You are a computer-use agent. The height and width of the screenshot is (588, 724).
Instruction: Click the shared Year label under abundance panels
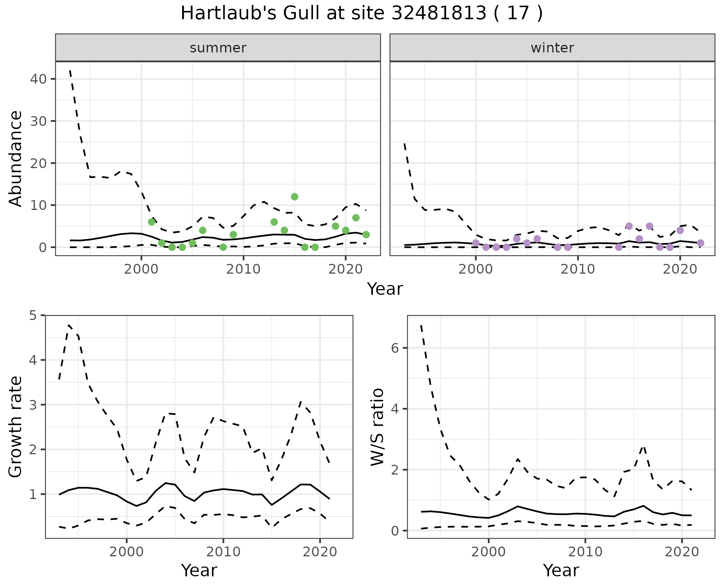click(385, 289)
